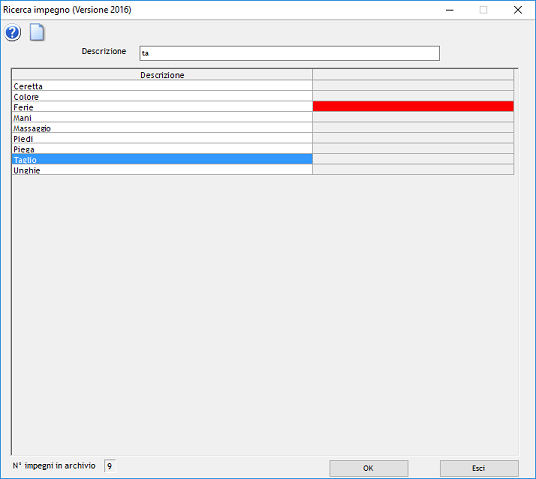Choose the Ferie row
The image size is (536, 479).
pos(162,107)
